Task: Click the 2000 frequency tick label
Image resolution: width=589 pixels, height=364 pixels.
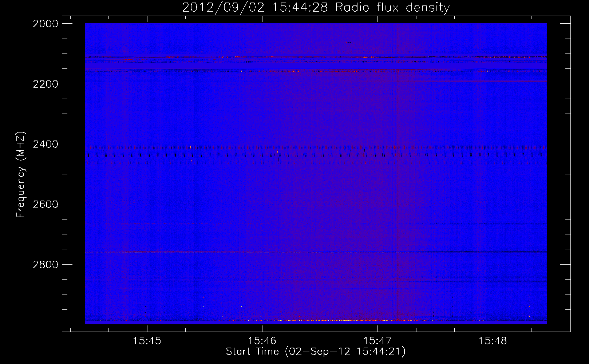Action: click(46, 24)
